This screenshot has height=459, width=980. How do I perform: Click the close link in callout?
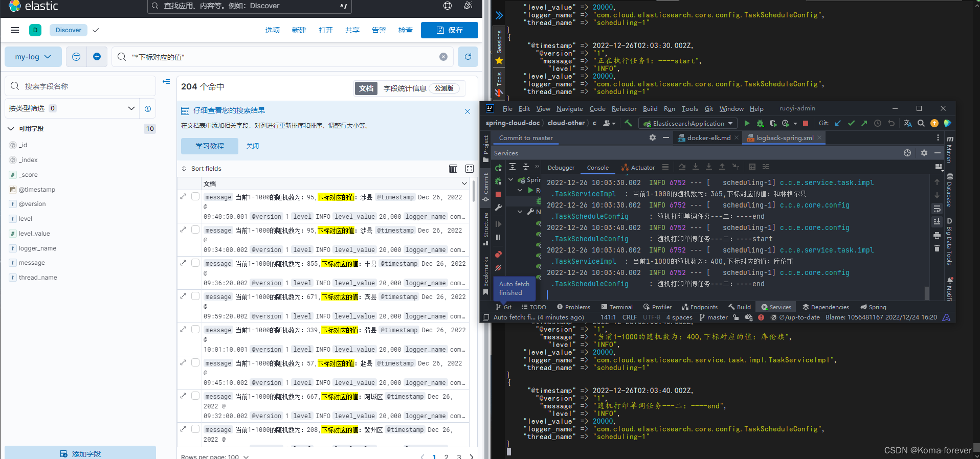coord(253,146)
